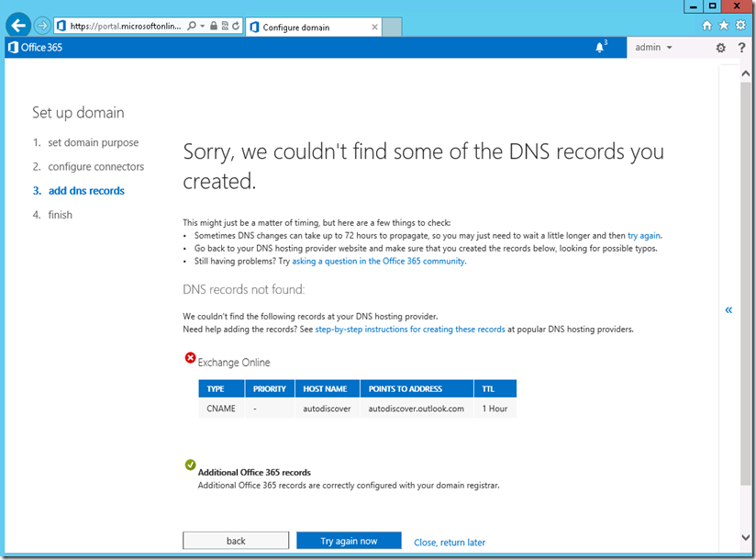Click the security lock icon in address bar
Viewport: 756px width, 560px height.
(213, 26)
